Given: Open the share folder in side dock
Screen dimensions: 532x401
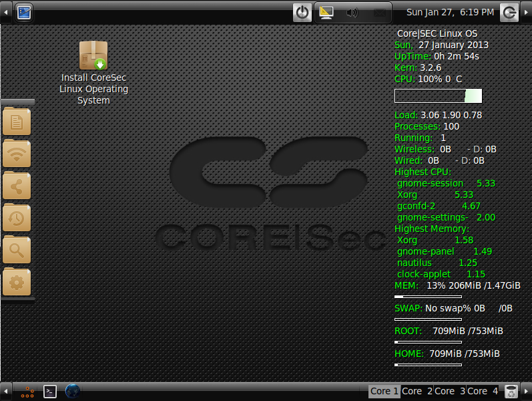Looking at the screenshot, I should [17, 186].
